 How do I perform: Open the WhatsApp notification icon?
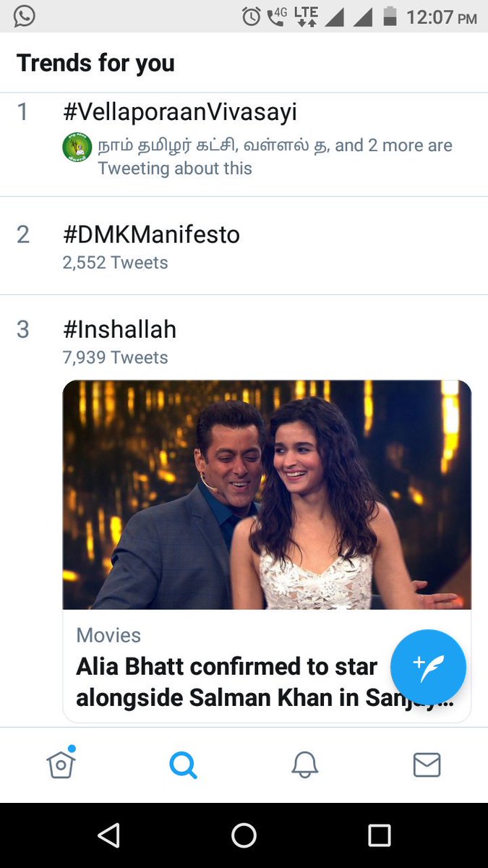(x=24, y=16)
